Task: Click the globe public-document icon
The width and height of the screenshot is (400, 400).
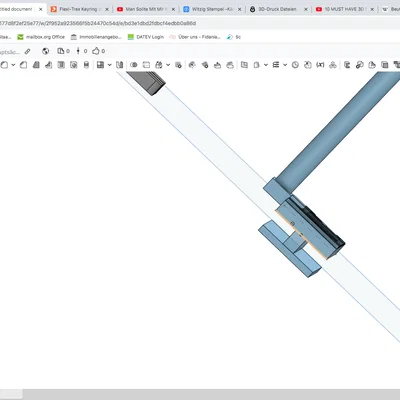Action: pyautogui.click(x=46, y=51)
